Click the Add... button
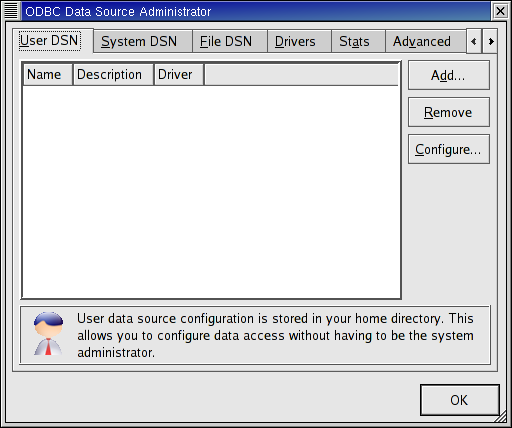512x428 pixels. coord(449,75)
